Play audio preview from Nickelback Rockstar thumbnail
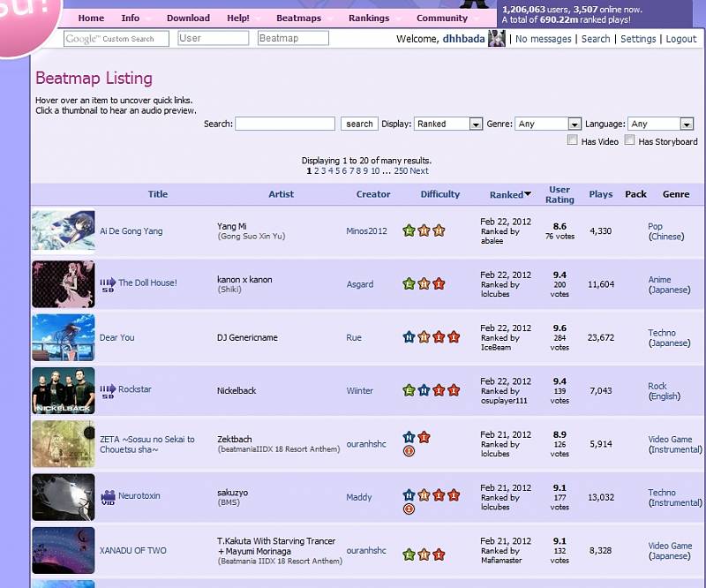Viewport: 706px width, 588px height. [64, 390]
